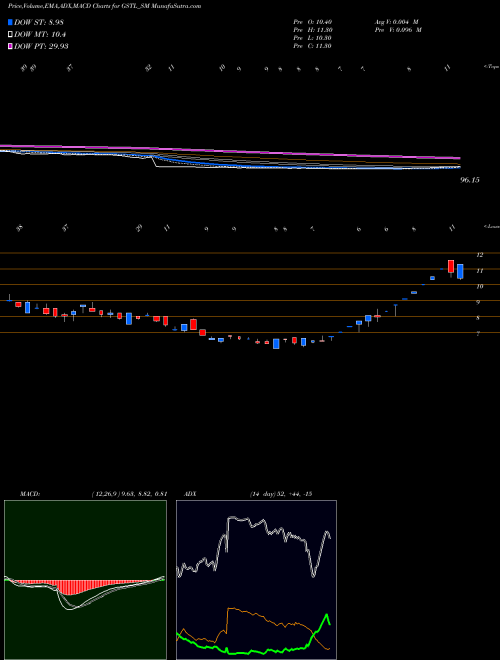Click the MACD (12,26,9) parameter values

tap(129, 494)
